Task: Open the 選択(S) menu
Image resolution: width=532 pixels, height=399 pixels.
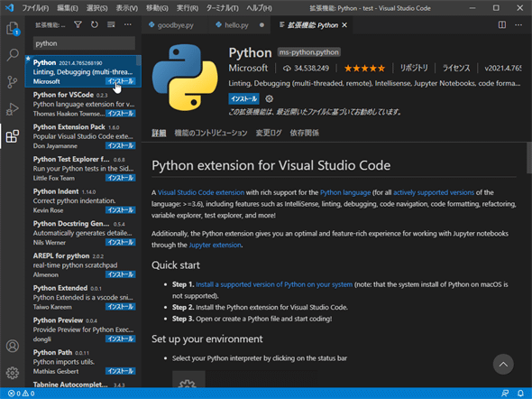Action: pos(96,8)
